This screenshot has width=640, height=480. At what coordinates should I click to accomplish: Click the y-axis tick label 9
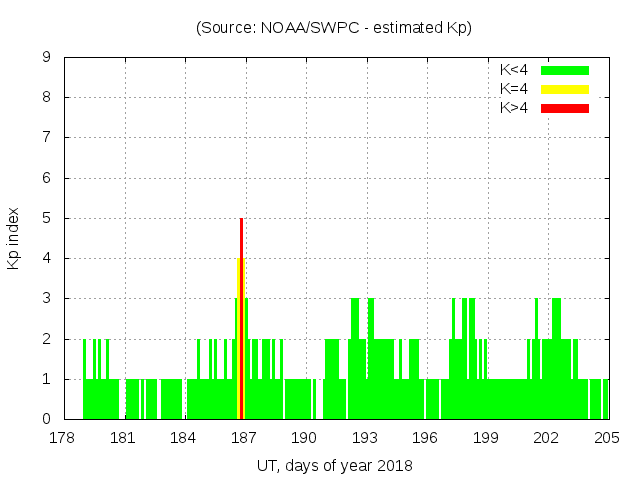[x=46, y=58]
